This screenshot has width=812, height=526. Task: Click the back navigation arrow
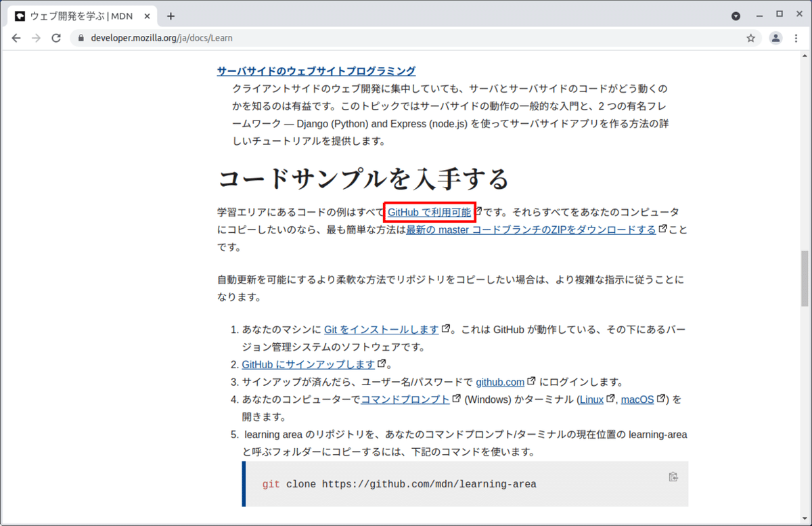point(16,39)
